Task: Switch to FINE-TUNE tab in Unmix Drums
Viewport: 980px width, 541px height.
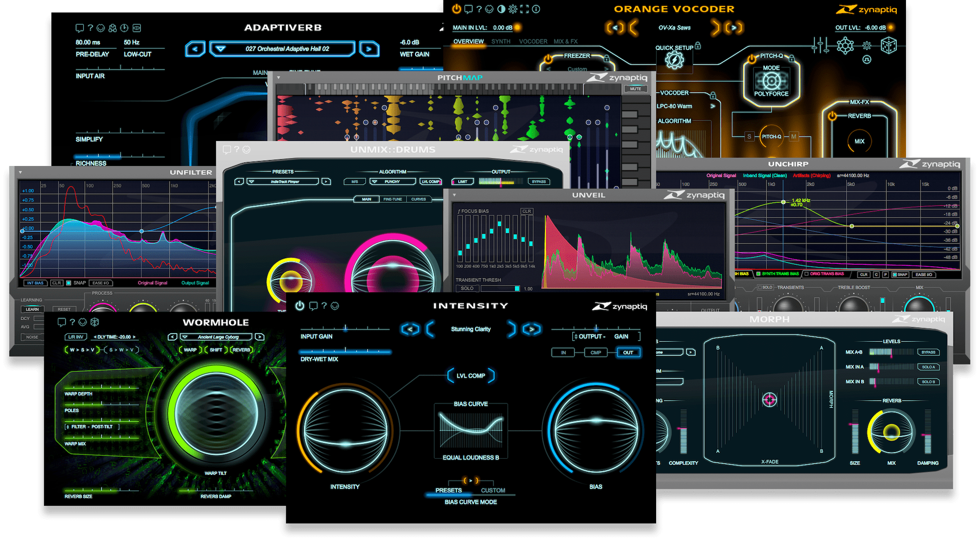Action: (392, 199)
